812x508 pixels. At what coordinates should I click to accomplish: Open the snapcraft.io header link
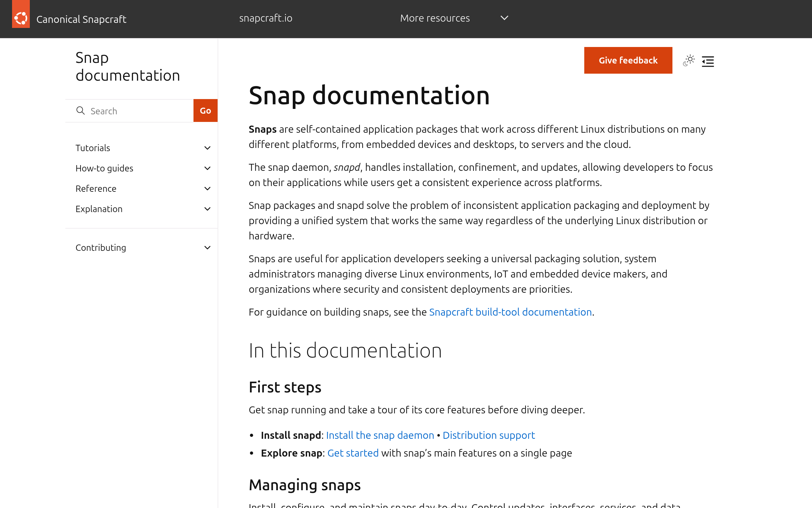(x=266, y=18)
